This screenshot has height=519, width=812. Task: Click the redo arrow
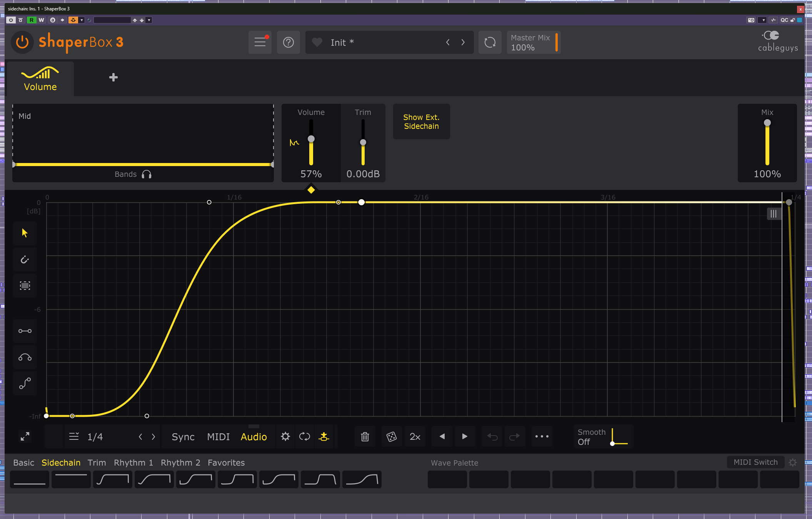click(x=515, y=436)
